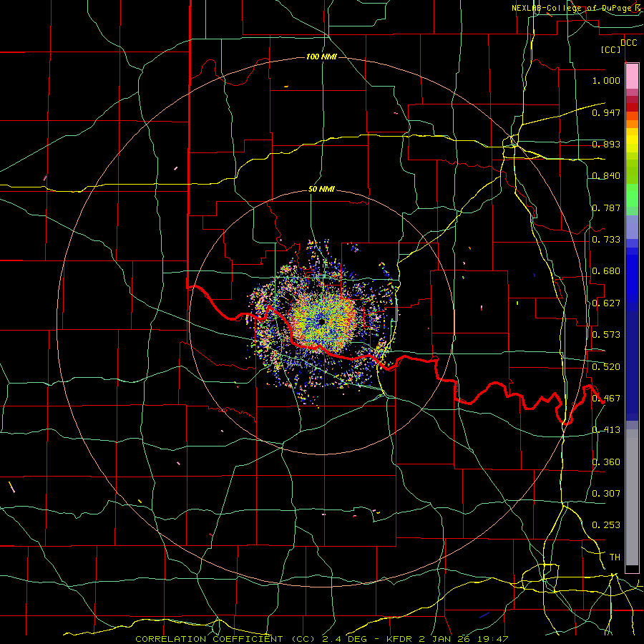644x644 pixels.
Task: Click the 0.467 scale value
Action: 606,399
